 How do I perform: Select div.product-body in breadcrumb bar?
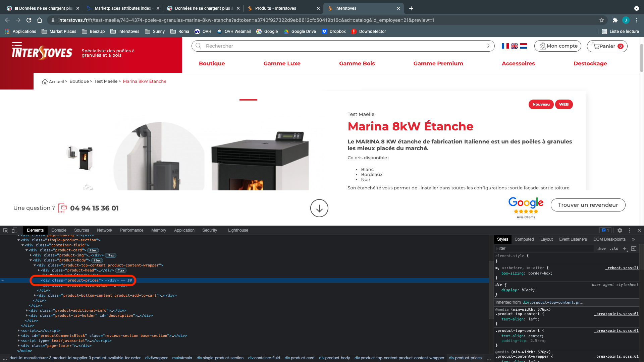point(334,358)
